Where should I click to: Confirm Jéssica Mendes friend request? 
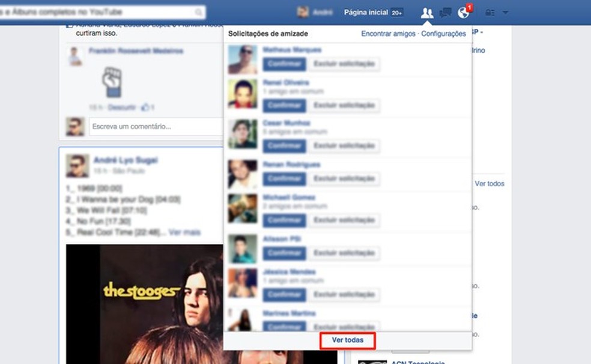point(285,294)
